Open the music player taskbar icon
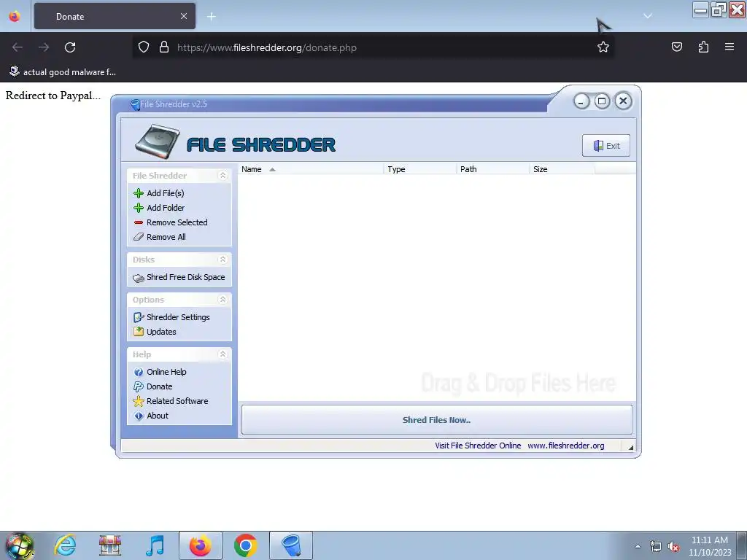This screenshot has height=560, width=747. 155,545
